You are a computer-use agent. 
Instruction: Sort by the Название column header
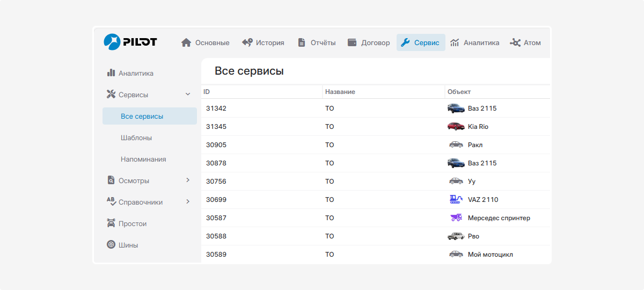(x=340, y=92)
